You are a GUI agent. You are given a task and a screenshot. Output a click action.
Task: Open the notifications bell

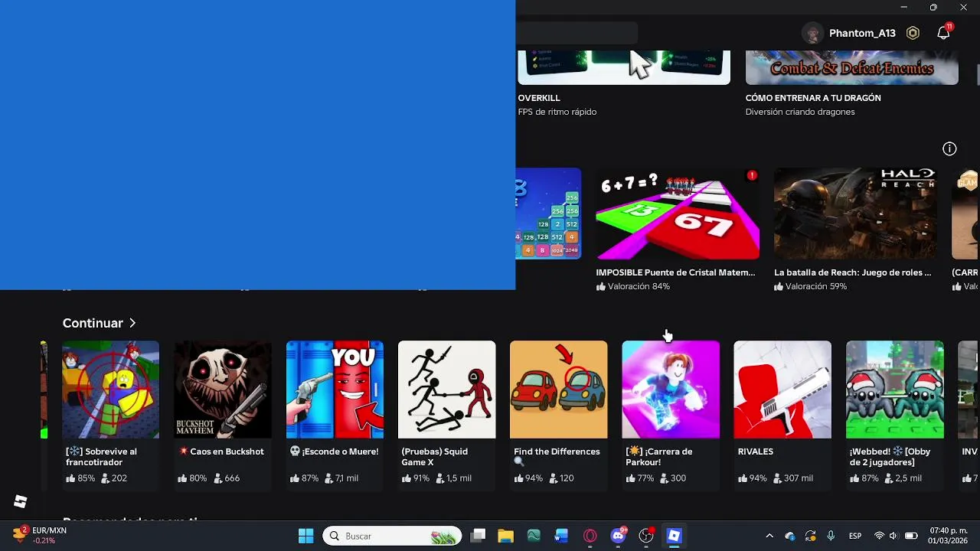coord(944,33)
